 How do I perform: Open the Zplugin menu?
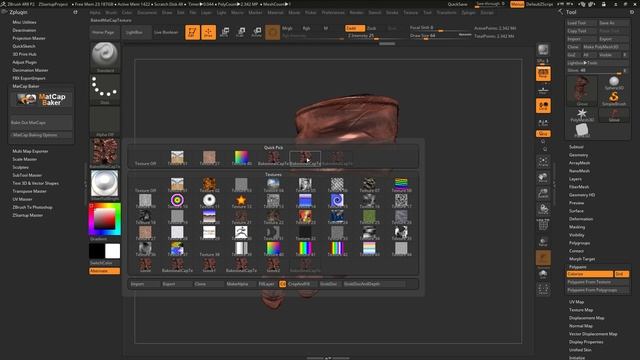point(468,13)
